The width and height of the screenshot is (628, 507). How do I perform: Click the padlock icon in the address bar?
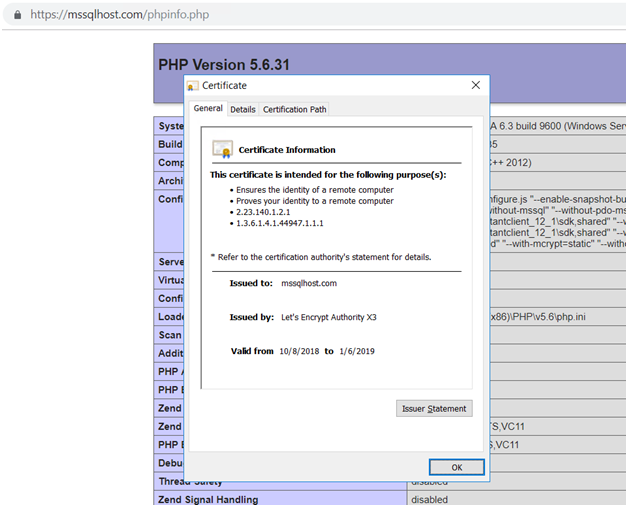(x=16, y=16)
